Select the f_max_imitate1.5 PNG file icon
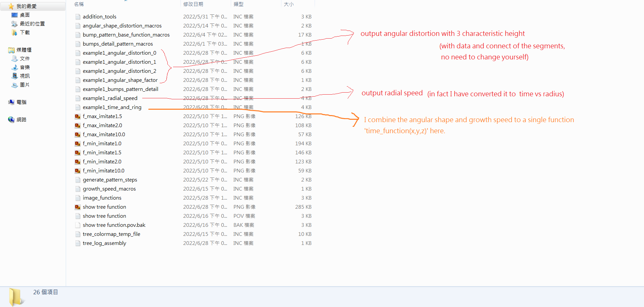644x307 pixels. [x=78, y=116]
